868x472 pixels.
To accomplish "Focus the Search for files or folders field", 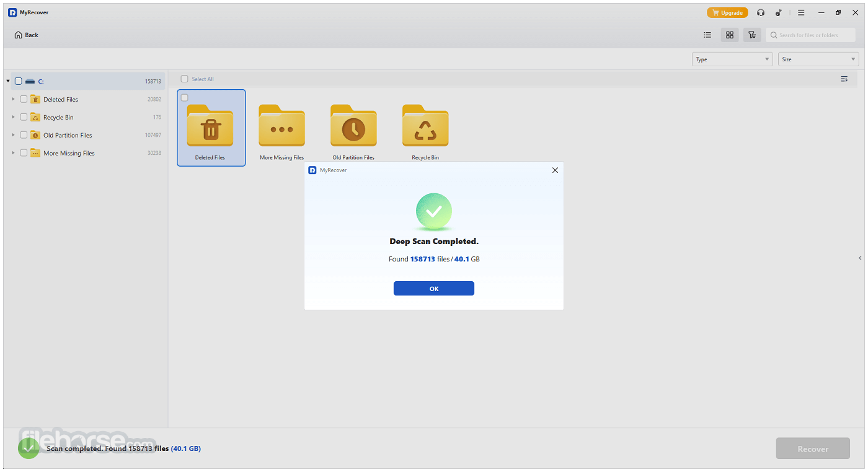I will [x=810, y=35].
